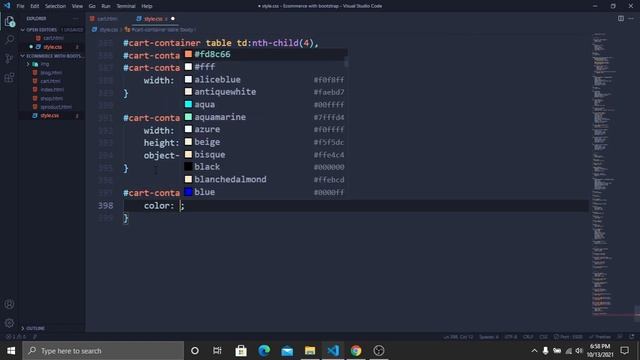
Task: Choose aliceblue from autocomplete list
Action: tap(264, 80)
